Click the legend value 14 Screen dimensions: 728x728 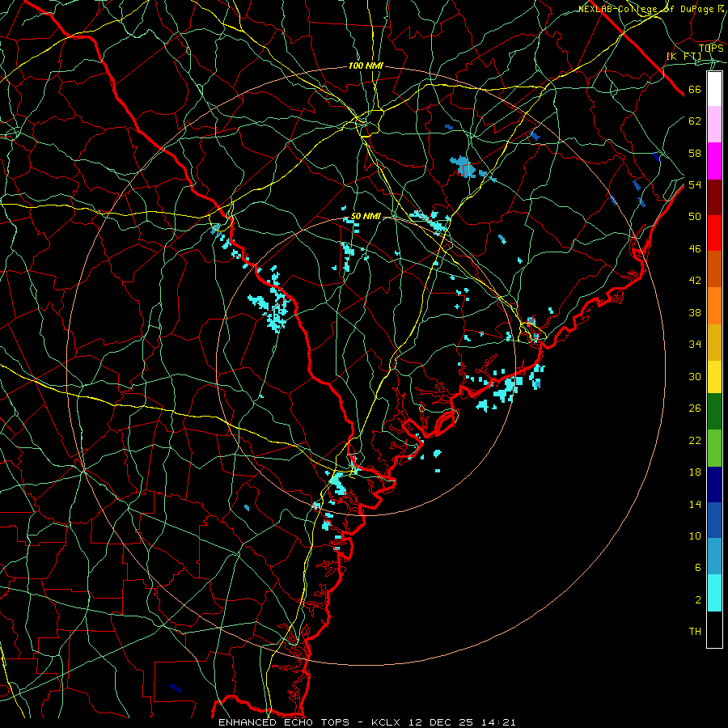point(695,504)
